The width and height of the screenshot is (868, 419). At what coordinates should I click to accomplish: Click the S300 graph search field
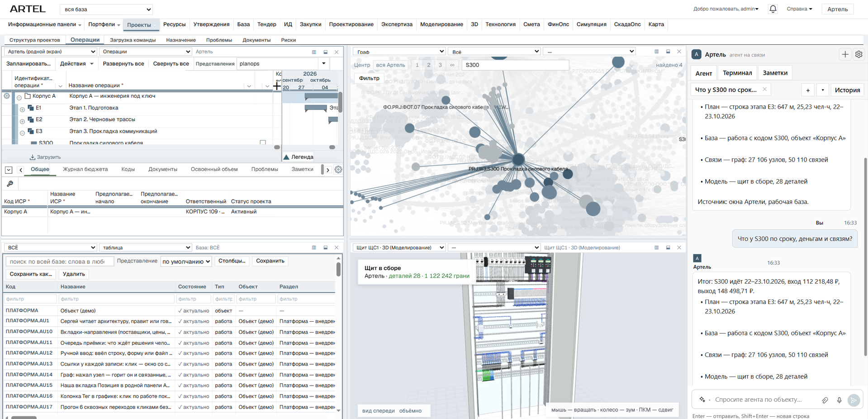coord(515,65)
